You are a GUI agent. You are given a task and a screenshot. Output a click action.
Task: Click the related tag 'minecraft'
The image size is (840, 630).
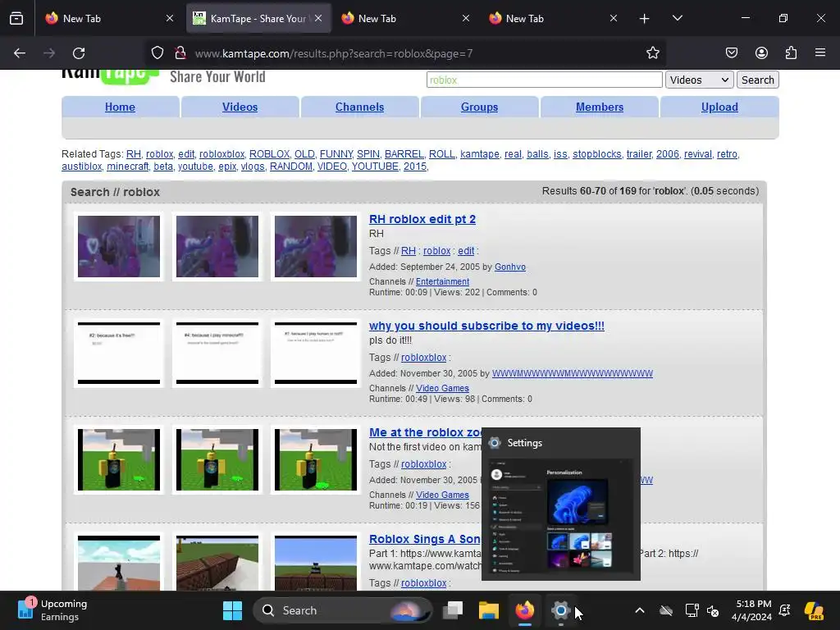pos(127,167)
